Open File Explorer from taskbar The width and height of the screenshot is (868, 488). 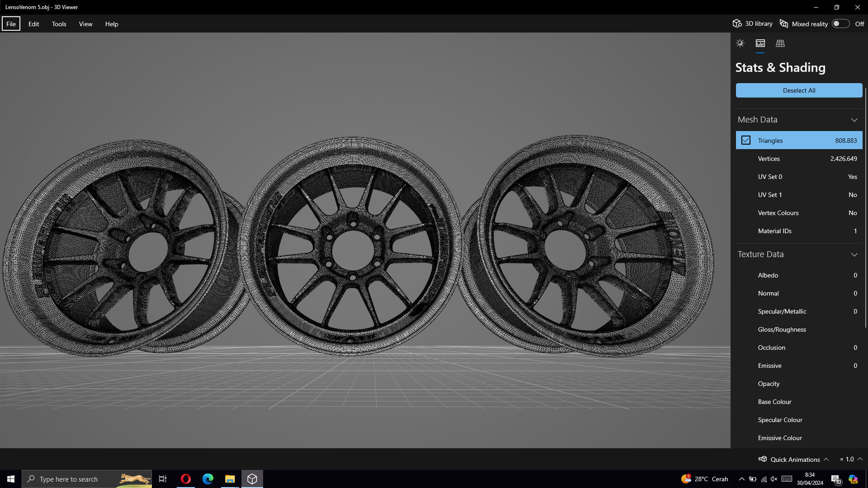230,479
